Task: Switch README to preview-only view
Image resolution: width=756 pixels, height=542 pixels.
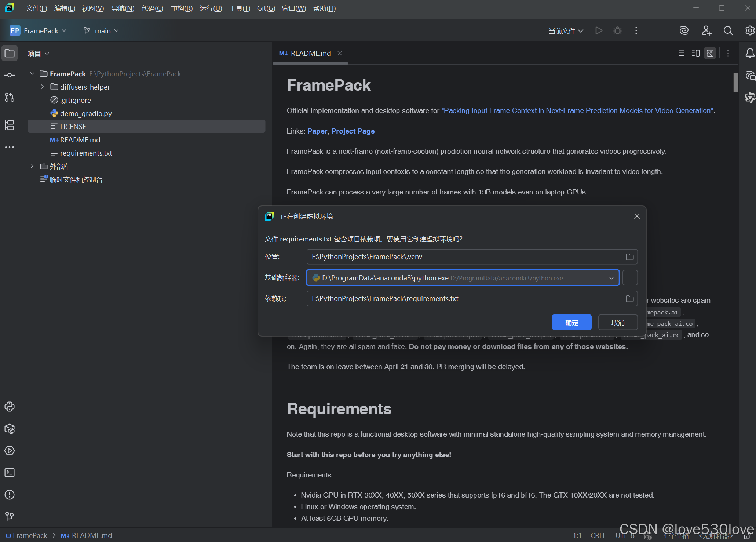Action: tap(710, 54)
